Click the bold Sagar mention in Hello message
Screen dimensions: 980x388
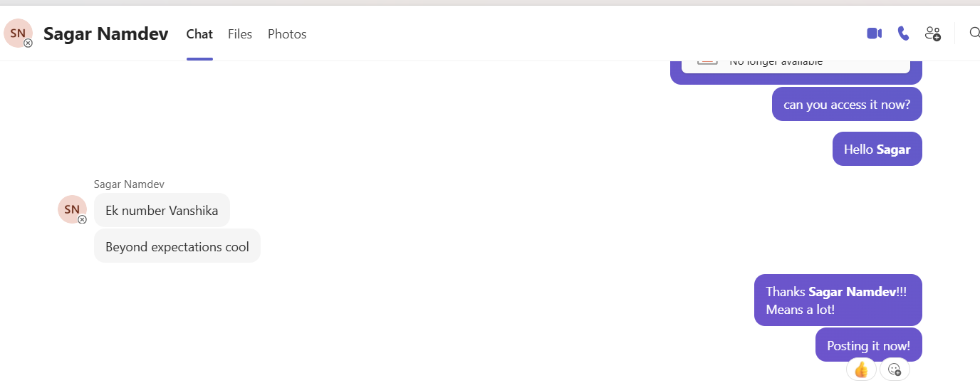point(893,150)
